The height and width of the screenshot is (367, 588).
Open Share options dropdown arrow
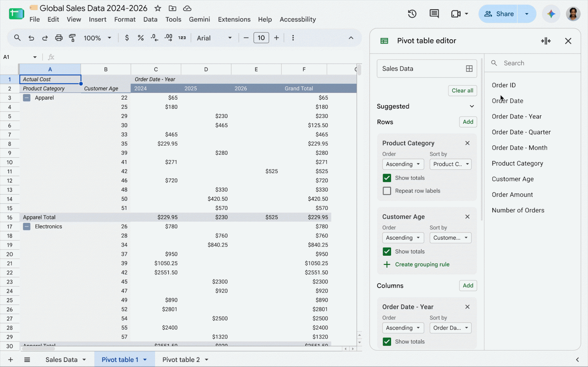pos(527,14)
